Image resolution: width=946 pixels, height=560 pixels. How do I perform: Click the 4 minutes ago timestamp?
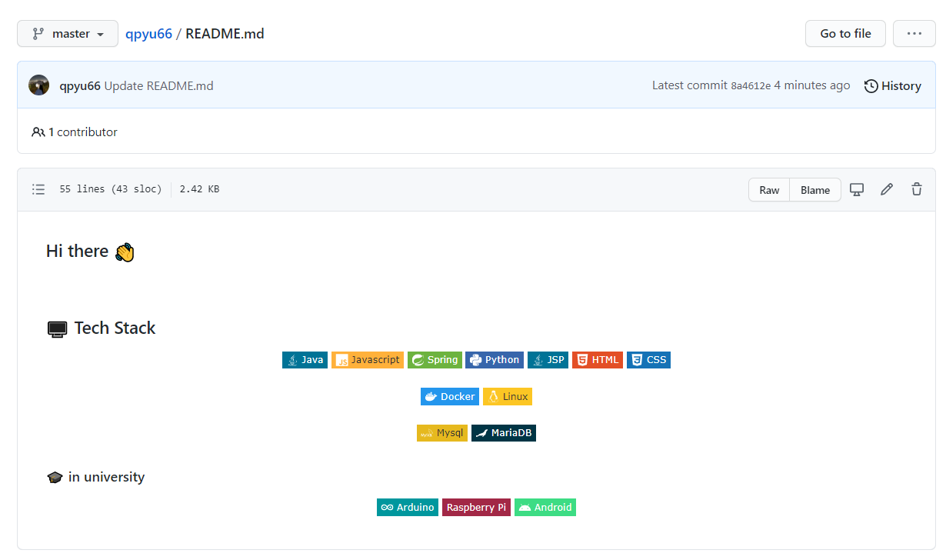[x=812, y=85]
